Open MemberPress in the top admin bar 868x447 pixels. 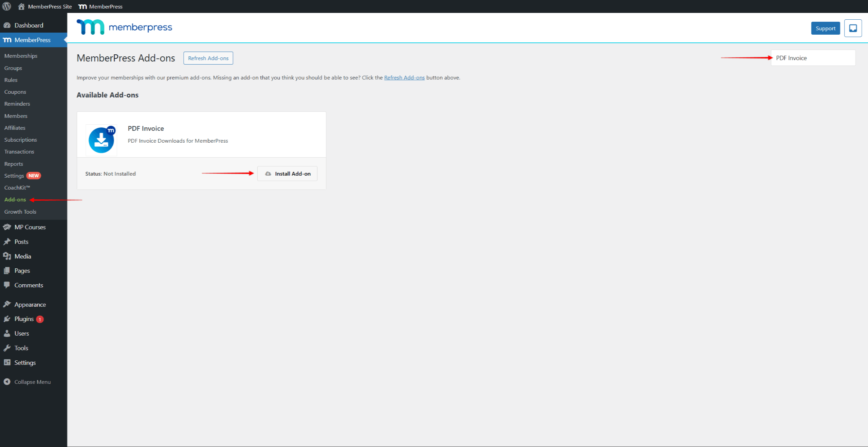point(100,6)
